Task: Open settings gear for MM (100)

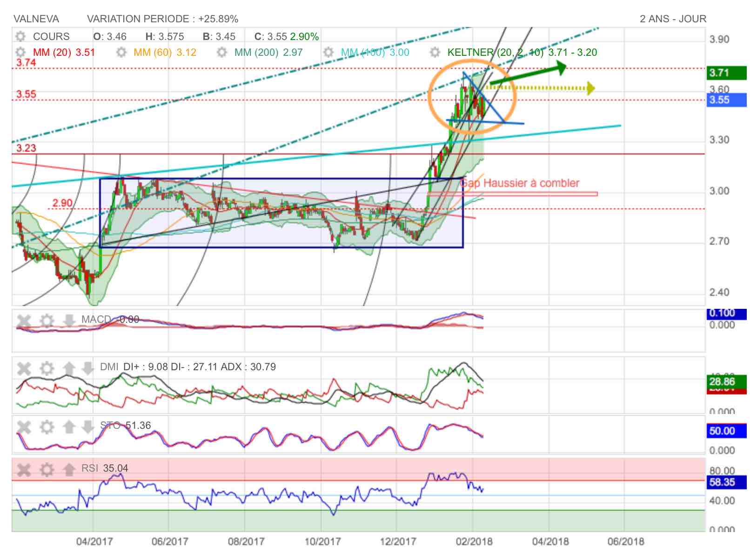Action: click(x=328, y=52)
